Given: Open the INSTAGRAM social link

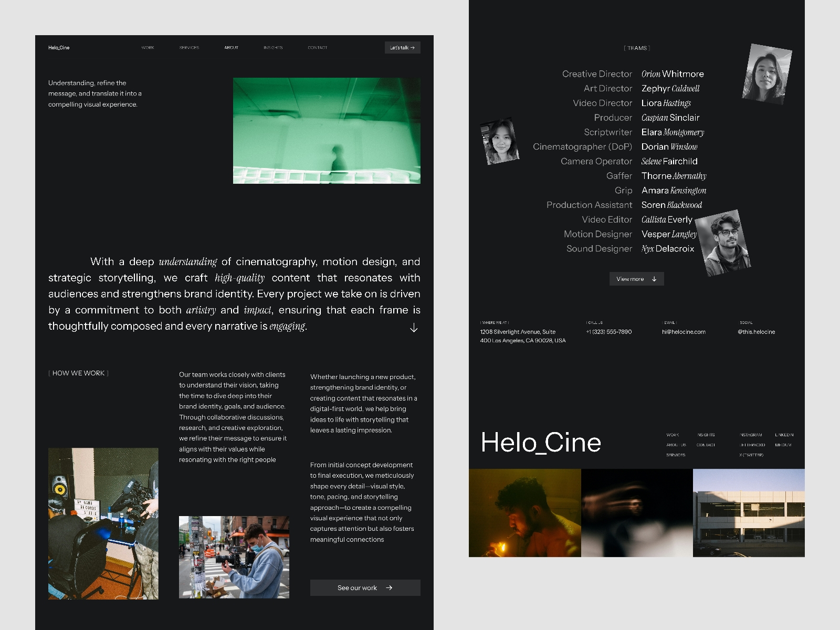Looking at the screenshot, I should 750,435.
